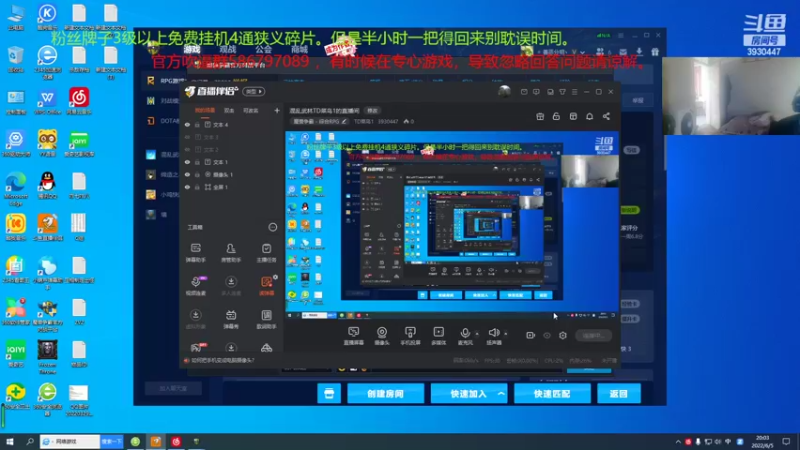This screenshot has width=800, height=450.
Task: Show hidden icons arrow in system tray
Action: point(678,442)
